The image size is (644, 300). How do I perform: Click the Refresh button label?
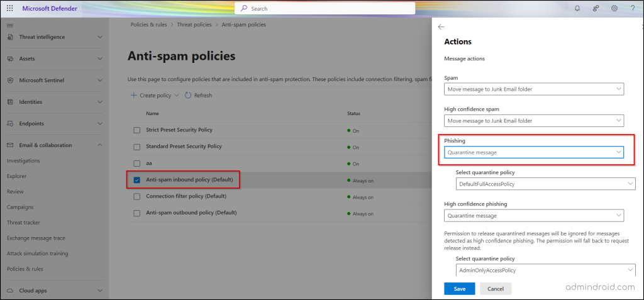point(203,96)
